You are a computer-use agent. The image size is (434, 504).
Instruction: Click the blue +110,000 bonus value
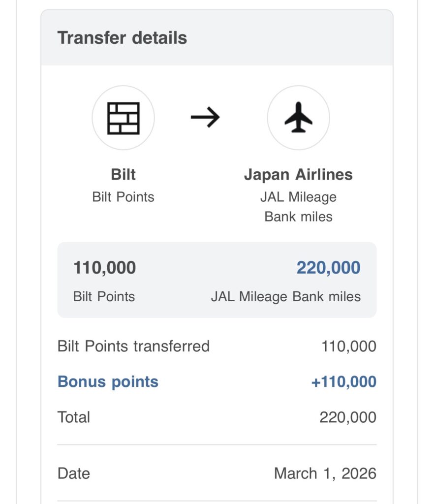point(343,382)
